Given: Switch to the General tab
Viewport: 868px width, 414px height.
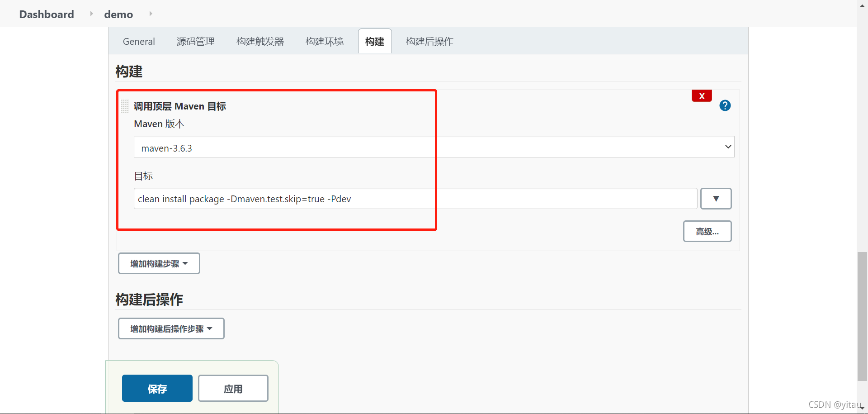Looking at the screenshot, I should pyautogui.click(x=139, y=42).
